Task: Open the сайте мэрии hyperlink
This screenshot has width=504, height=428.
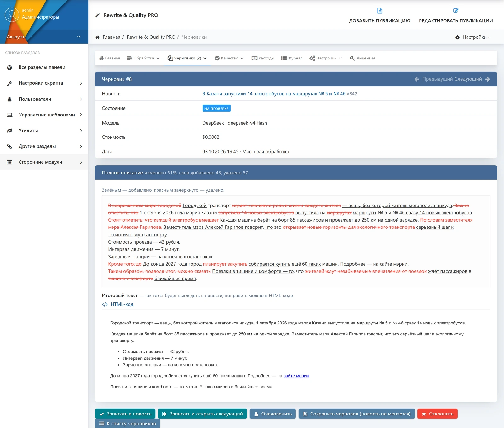Action: (x=296, y=376)
